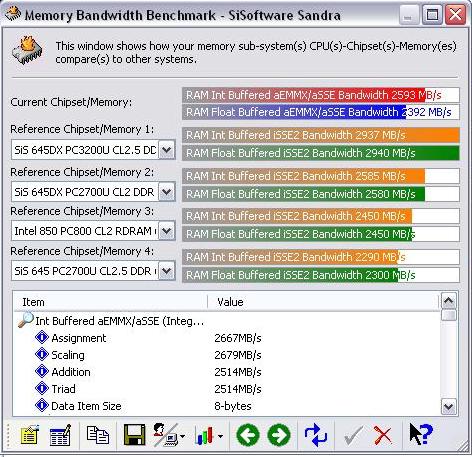Click the blue RAM Float Buffered 2392 MB/s bar

(x=321, y=112)
